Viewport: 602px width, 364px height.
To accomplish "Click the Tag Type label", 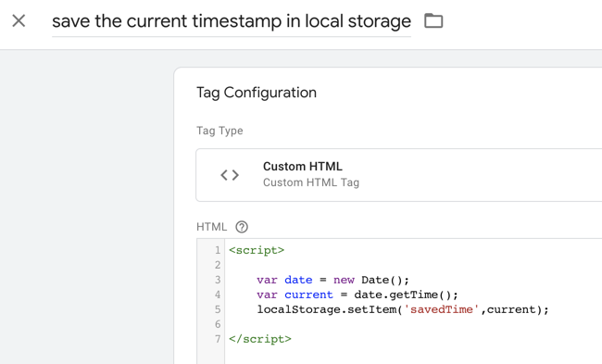I will (x=219, y=131).
